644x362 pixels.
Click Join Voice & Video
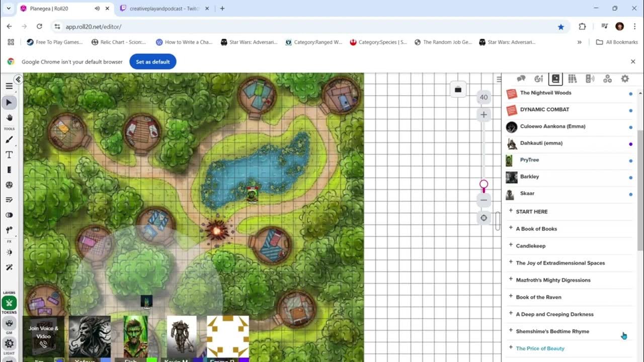43,336
